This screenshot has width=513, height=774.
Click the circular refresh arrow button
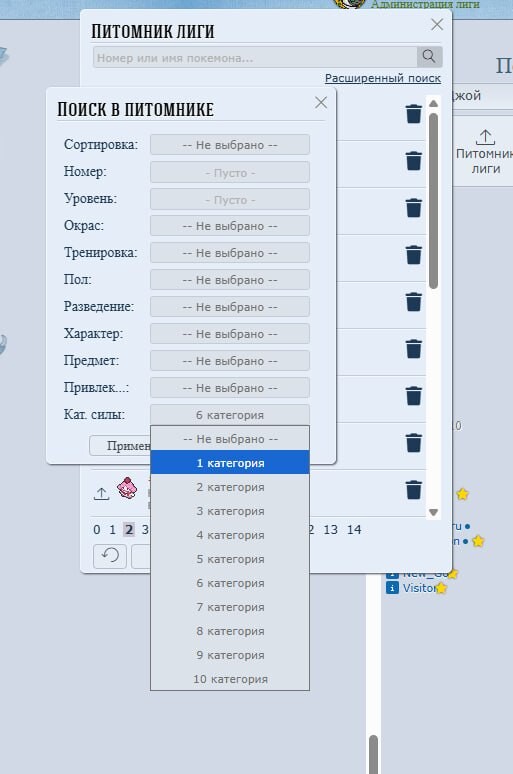(x=110, y=556)
